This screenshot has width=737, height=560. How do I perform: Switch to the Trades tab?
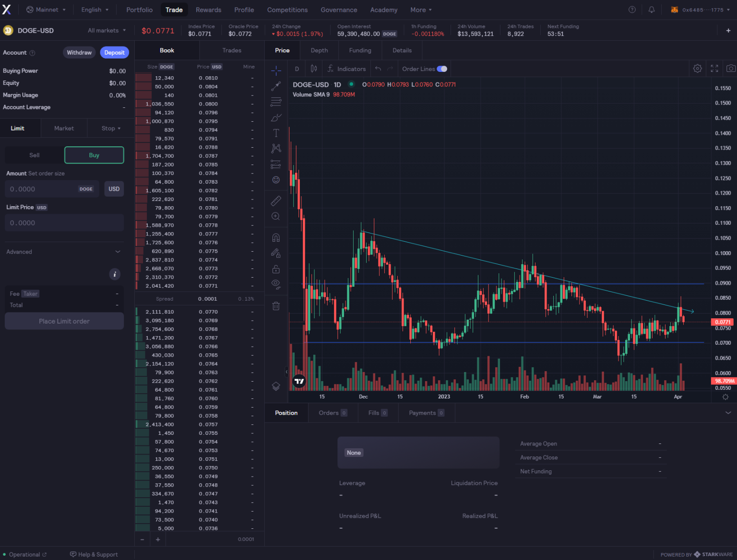click(232, 50)
